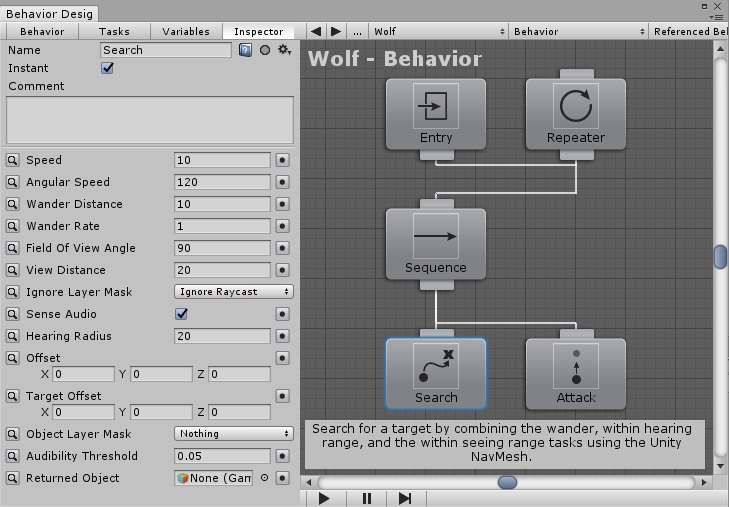
Task: Toggle shared variable button for Wander Rate
Action: point(282,226)
